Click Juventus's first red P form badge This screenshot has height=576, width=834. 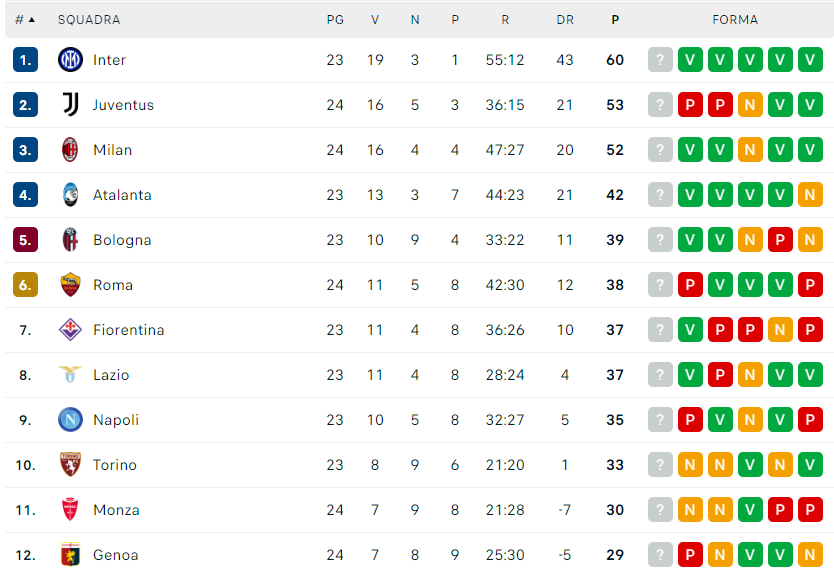[690, 105]
